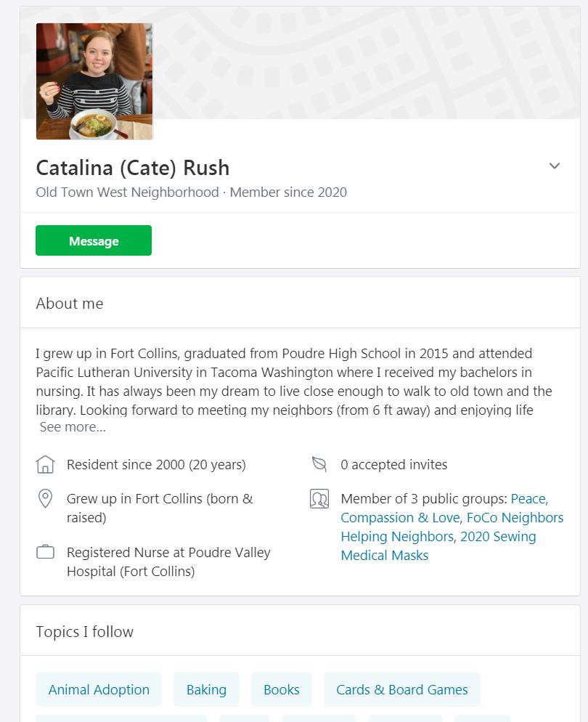Viewport: 588px width, 722px height.
Task: Click the house icon beside Resident since 2000
Action: point(45,465)
